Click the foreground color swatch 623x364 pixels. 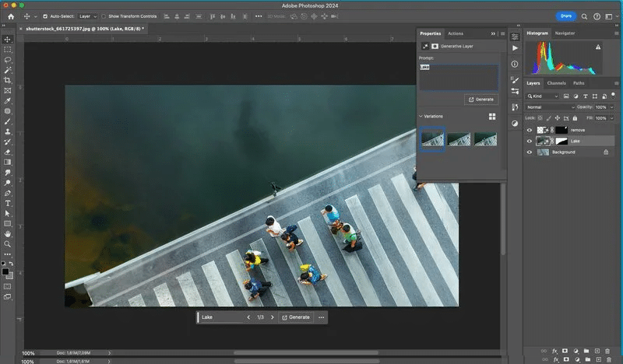[5, 271]
